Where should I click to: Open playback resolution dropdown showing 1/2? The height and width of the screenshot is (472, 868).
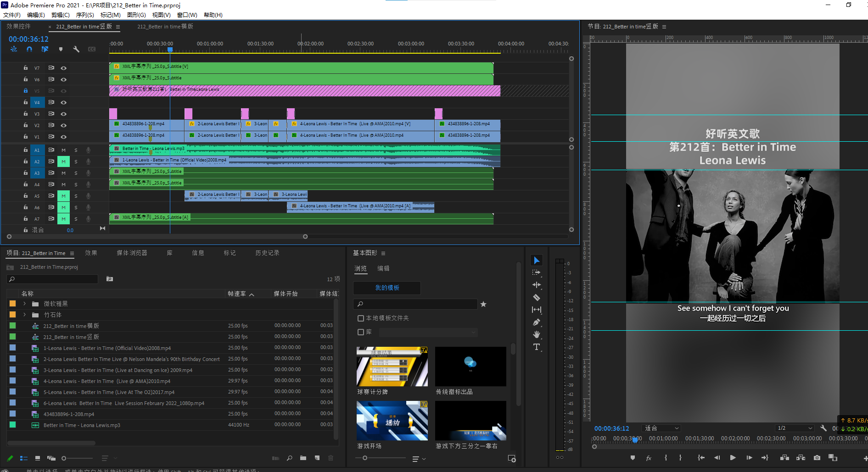coord(795,428)
